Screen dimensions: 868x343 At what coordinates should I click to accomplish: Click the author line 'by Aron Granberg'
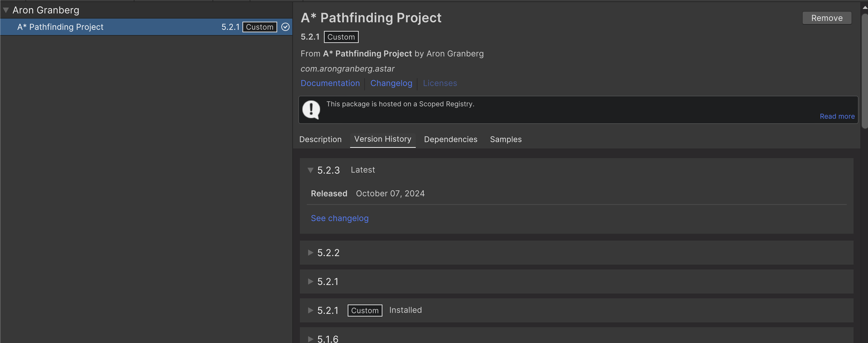point(449,54)
